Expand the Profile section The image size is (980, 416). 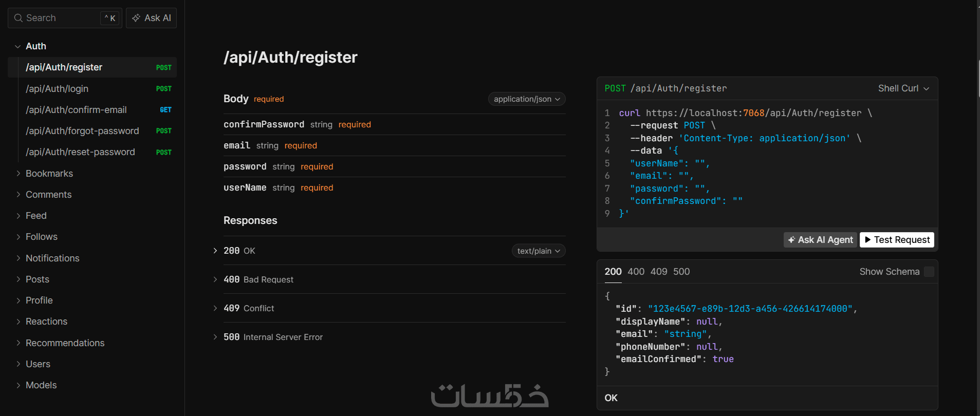tap(18, 300)
